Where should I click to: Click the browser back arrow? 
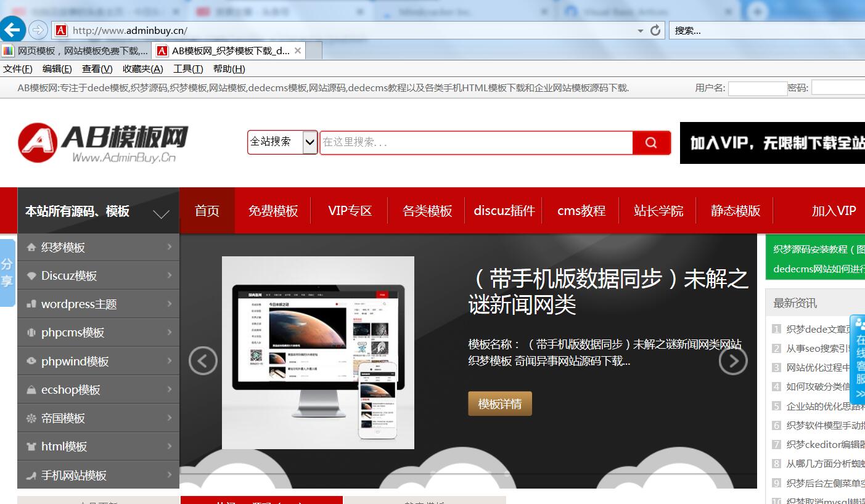[14, 29]
